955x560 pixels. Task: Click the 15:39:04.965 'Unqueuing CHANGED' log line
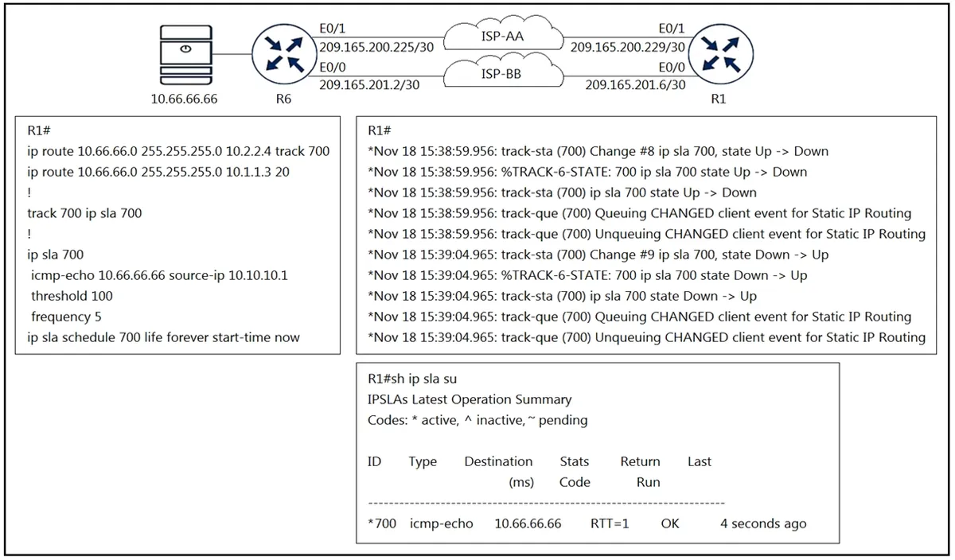[646, 337]
